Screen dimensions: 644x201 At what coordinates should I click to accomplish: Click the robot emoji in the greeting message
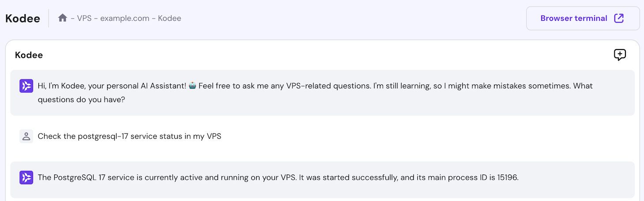pos(192,86)
